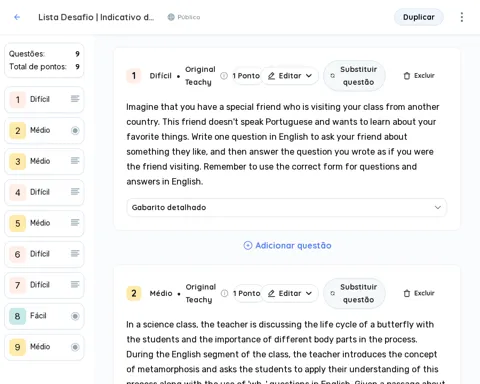
Task: Open the Editar dropdown arrow on question 1
Action: pos(309,76)
